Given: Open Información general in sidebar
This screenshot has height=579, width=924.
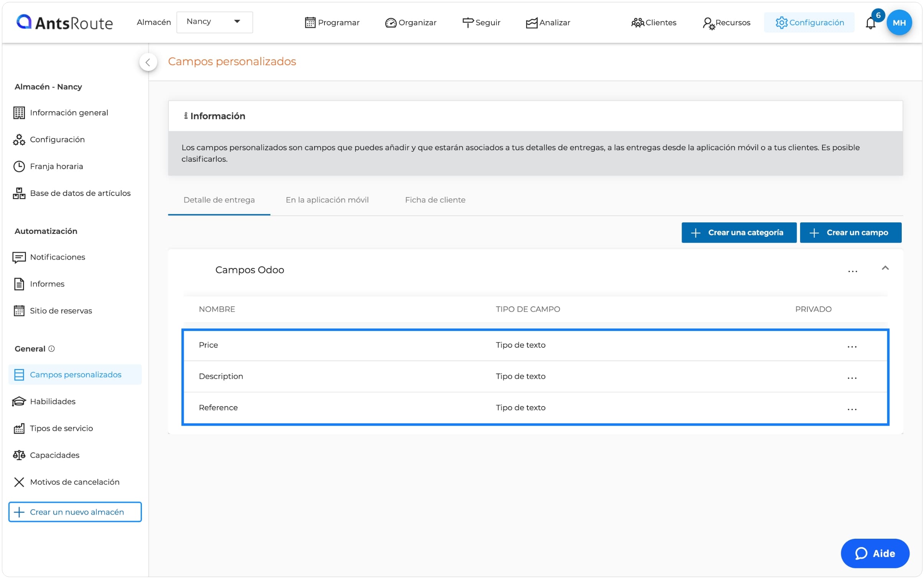Looking at the screenshot, I should point(61,113).
